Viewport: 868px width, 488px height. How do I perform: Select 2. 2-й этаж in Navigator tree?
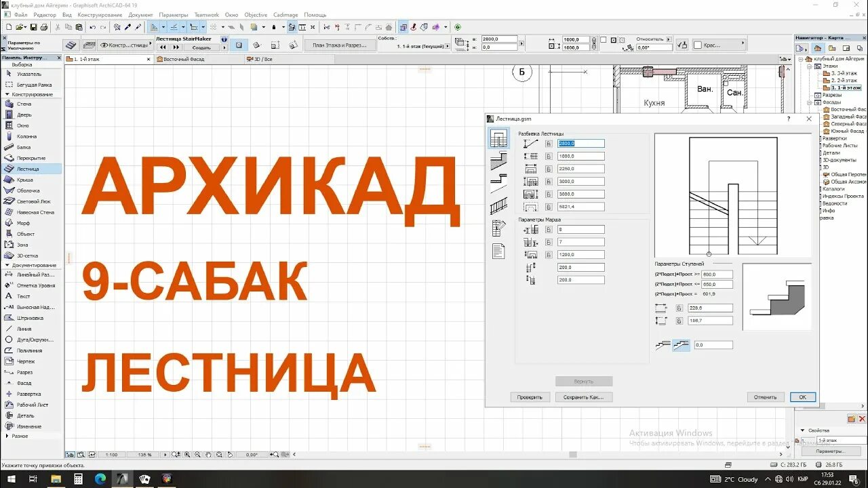(839, 81)
